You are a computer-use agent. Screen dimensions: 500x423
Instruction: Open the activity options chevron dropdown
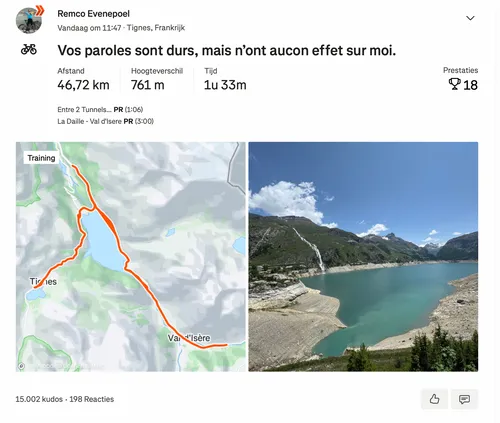coord(470,18)
